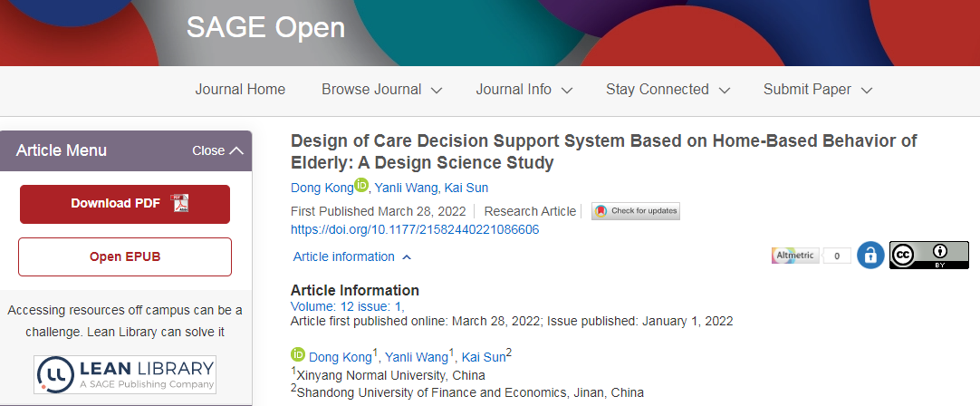The image size is (980, 406).
Task: Click the ORCID icon in Article Information section
Action: (298, 355)
